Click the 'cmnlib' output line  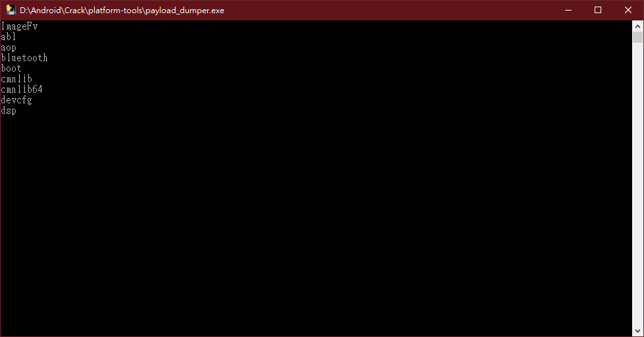(x=16, y=79)
